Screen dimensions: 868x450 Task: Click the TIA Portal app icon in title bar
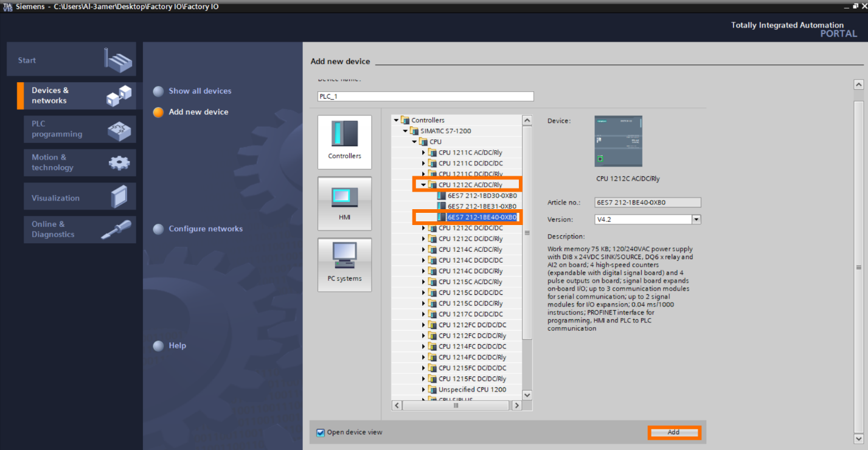[x=8, y=6]
